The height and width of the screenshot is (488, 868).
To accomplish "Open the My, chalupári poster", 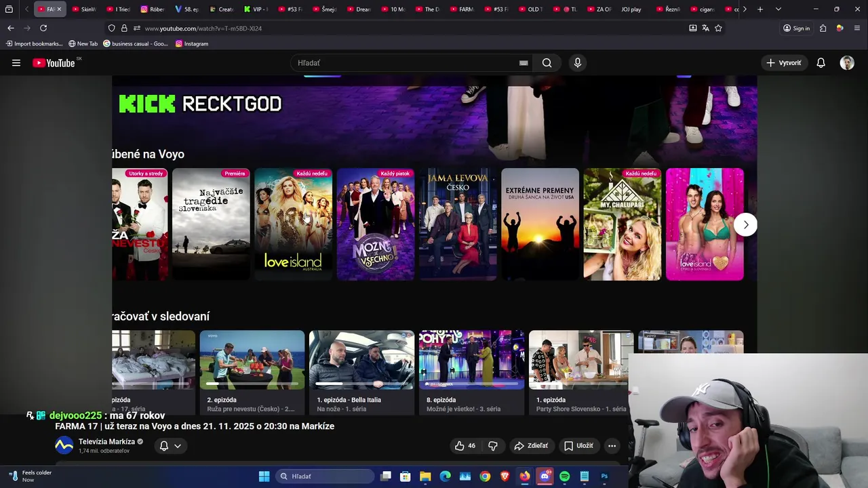I will [x=623, y=224].
